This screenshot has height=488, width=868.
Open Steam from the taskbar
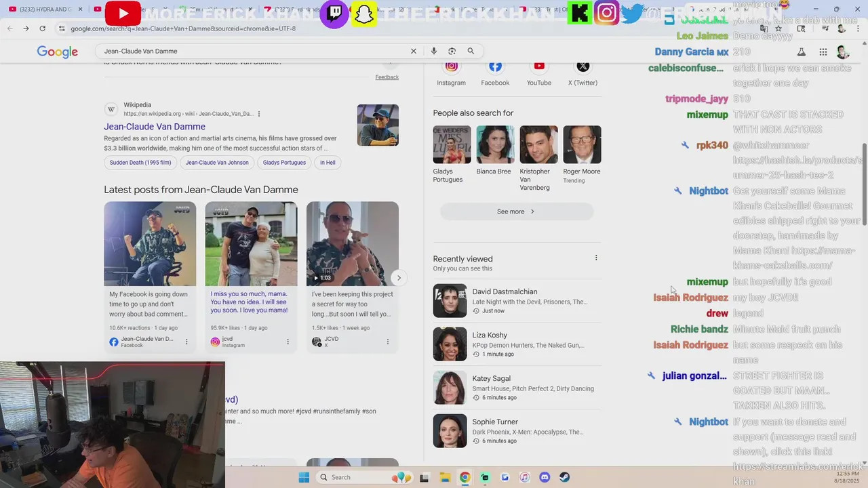pyautogui.click(x=564, y=477)
